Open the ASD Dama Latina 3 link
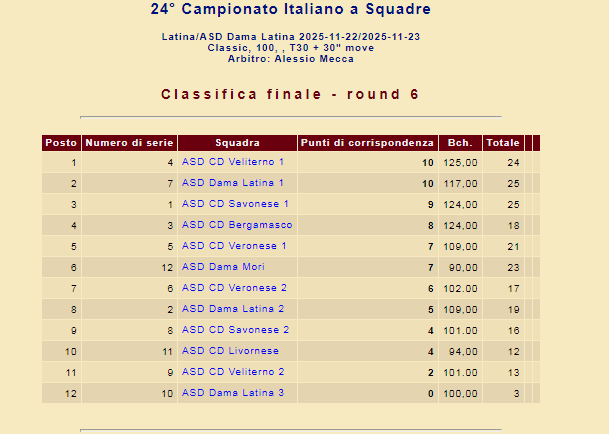 232,393
